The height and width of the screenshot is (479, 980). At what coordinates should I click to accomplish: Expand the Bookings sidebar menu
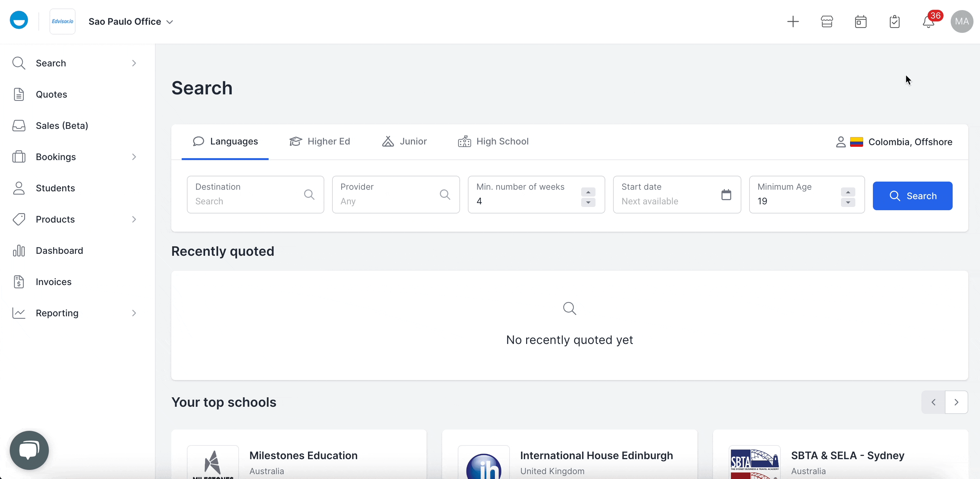tap(133, 157)
